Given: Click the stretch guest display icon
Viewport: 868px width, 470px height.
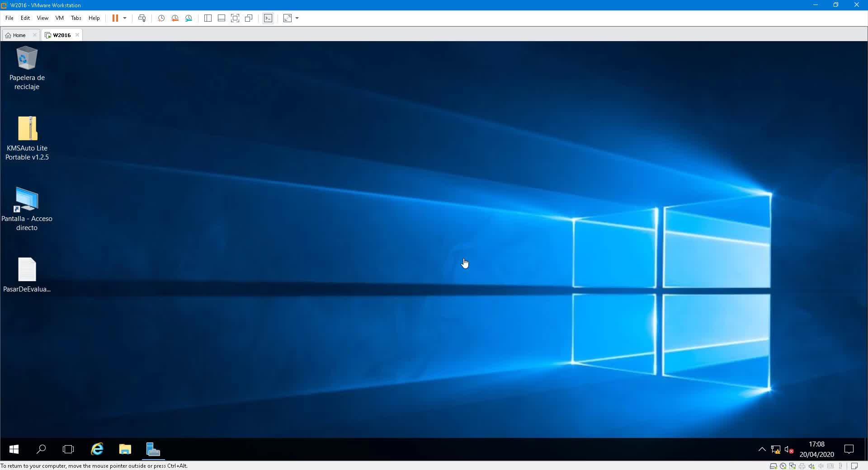Looking at the screenshot, I should pos(288,18).
